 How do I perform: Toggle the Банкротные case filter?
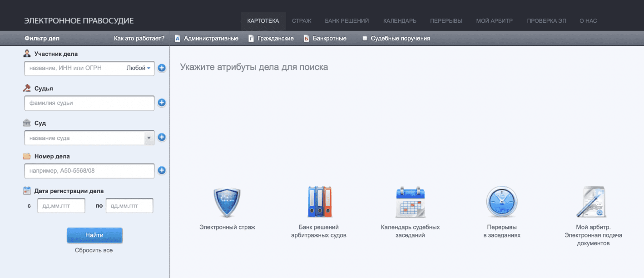coord(325,39)
